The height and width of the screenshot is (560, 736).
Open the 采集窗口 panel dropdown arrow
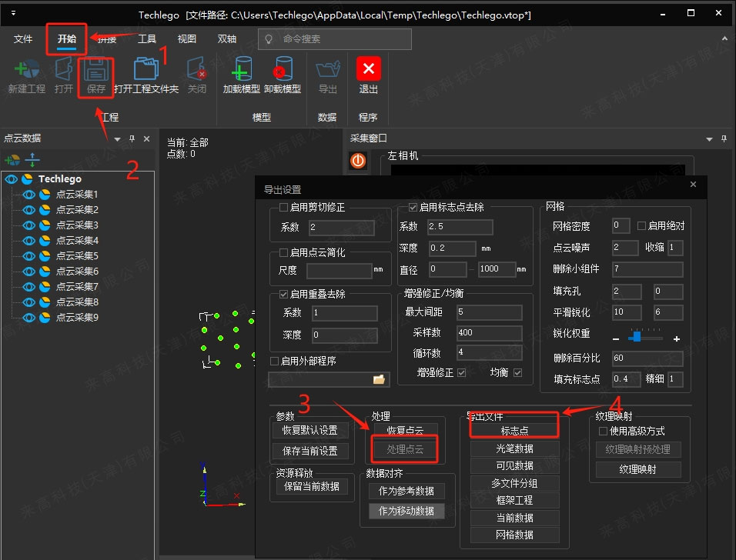point(709,139)
